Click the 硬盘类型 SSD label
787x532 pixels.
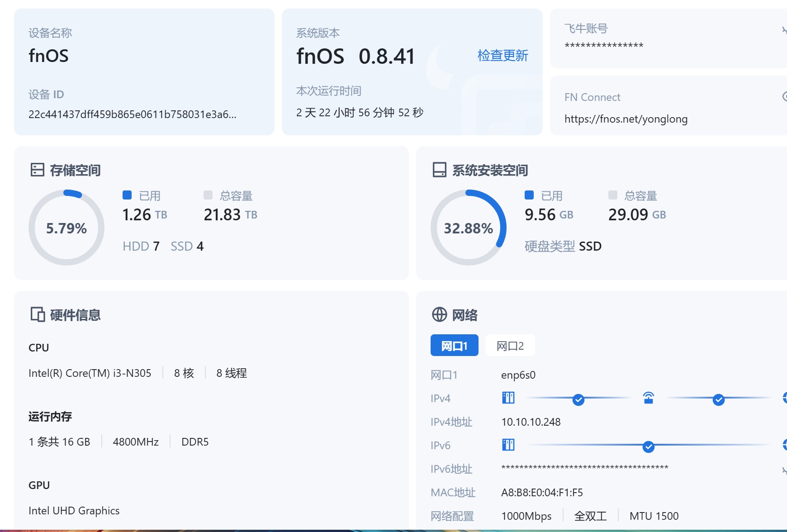click(x=563, y=246)
